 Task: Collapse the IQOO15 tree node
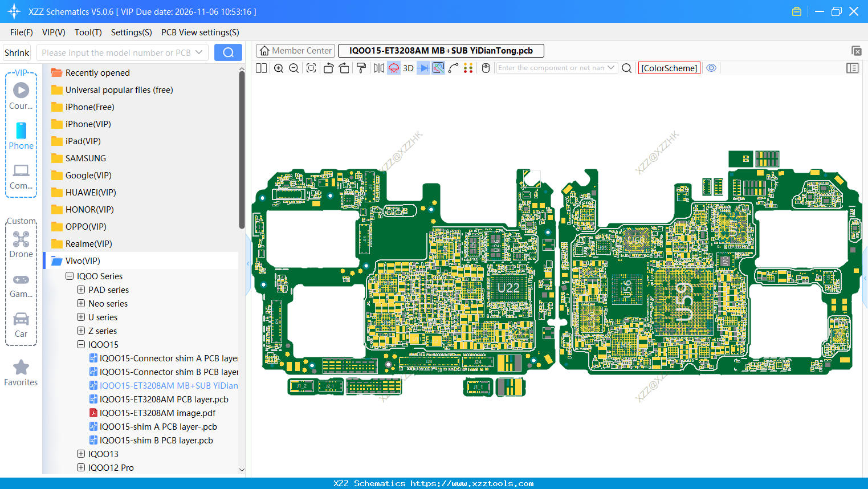pyautogui.click(x=81, y=345)
